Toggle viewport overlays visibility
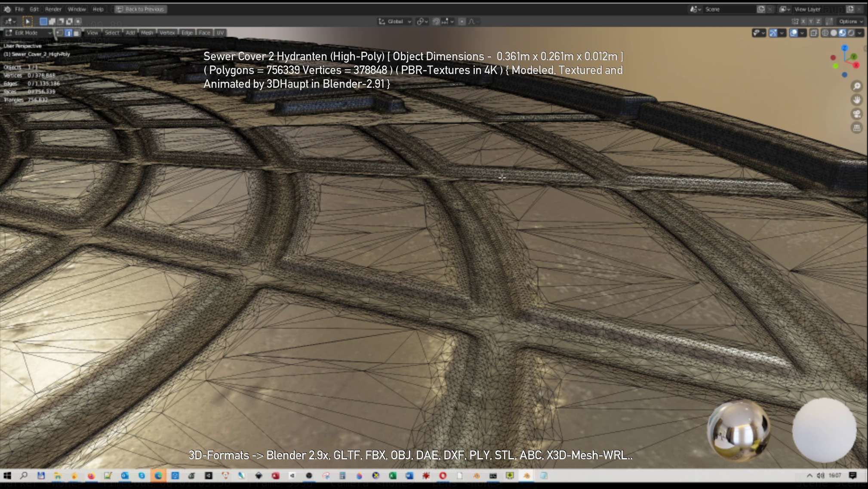 click(x=794, y=33)
